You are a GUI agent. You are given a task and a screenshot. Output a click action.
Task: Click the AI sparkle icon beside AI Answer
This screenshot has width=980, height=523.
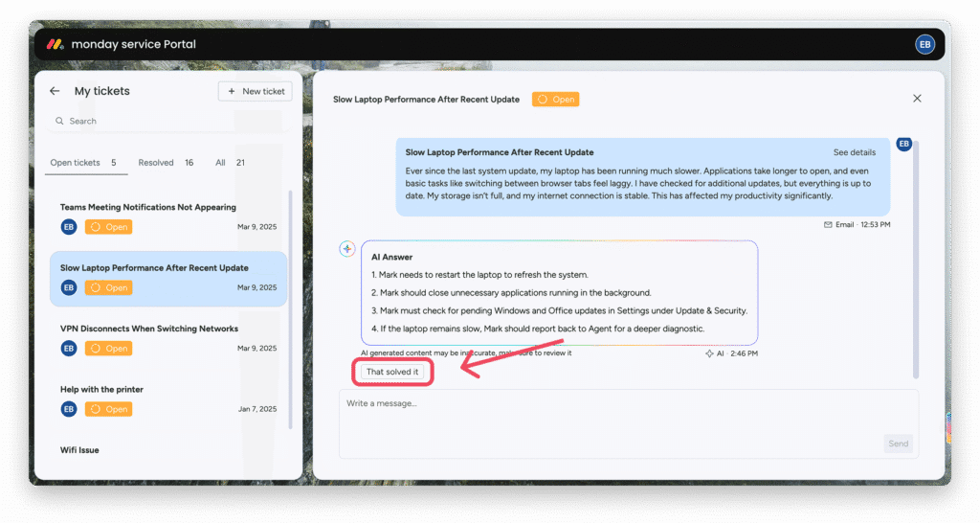coord(346,249)
